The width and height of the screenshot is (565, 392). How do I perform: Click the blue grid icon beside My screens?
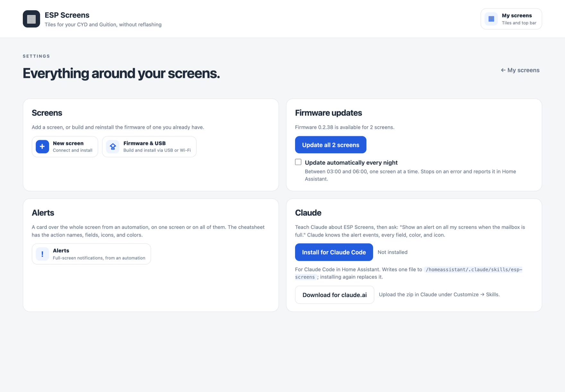coord(491,19)
